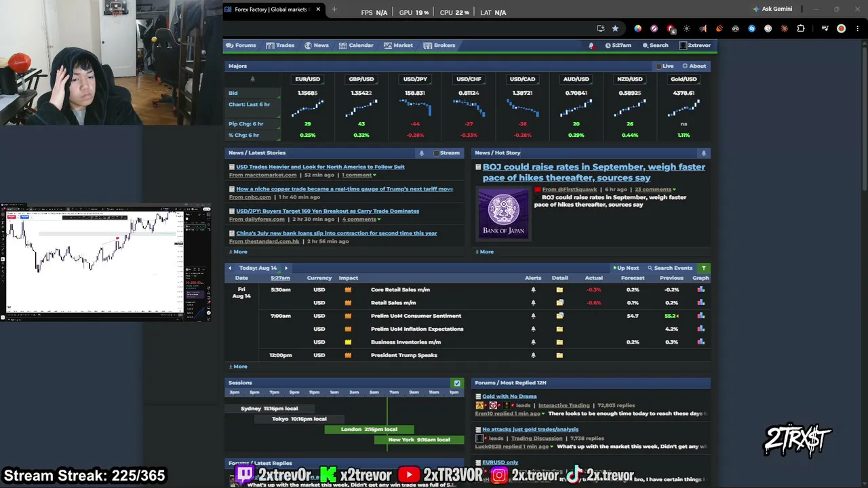Click the About link in Majors panel
The image size is (868, 488).
click(x=694, y=66)
